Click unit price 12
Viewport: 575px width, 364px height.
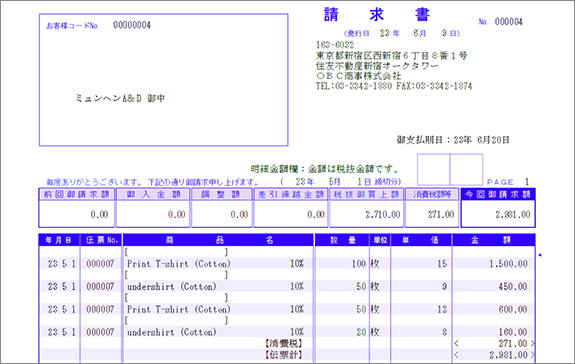click(x=442, y=309)
